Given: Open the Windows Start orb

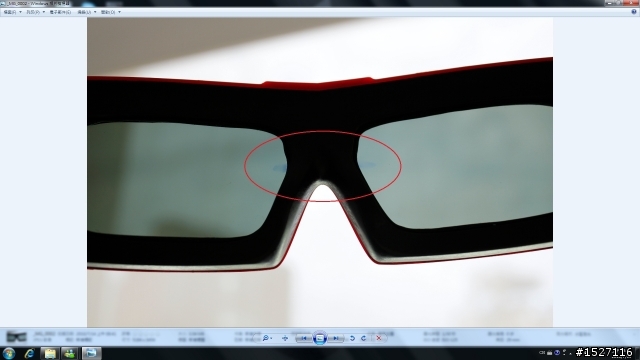Looking at the screenshot, I should [x=9, y=353].
